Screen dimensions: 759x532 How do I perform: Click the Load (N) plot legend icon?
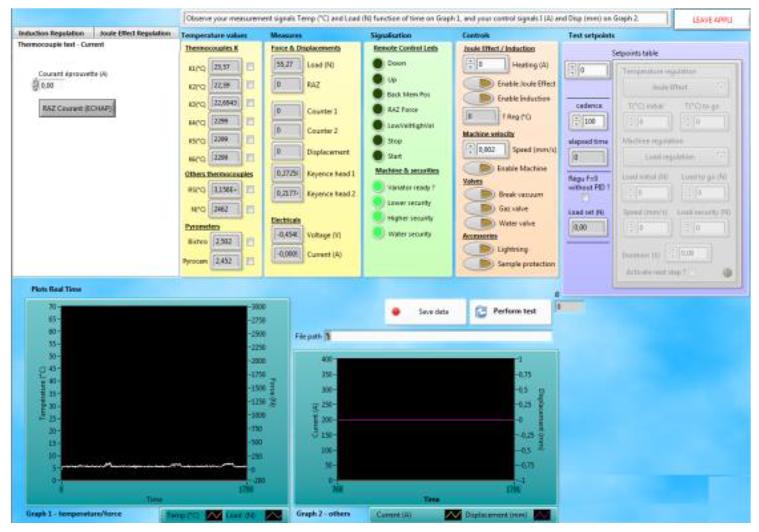click(x=273, y=515)
